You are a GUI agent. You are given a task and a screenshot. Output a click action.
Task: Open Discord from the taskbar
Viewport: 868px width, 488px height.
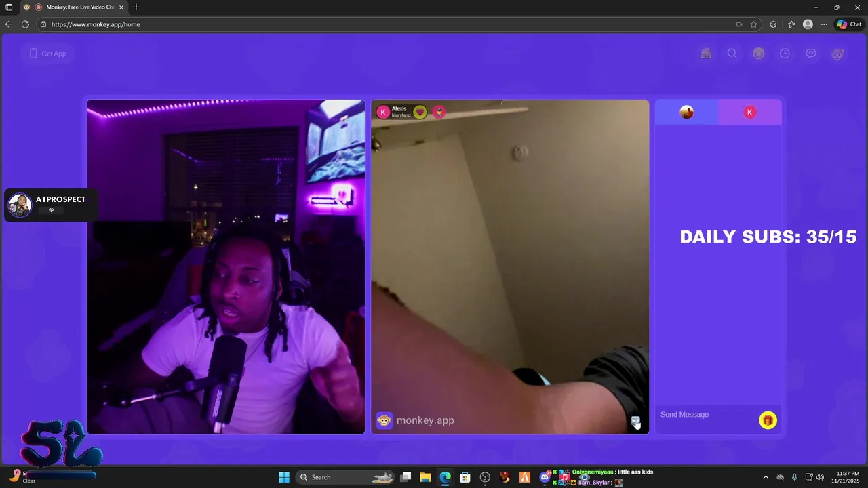[545, 477]
